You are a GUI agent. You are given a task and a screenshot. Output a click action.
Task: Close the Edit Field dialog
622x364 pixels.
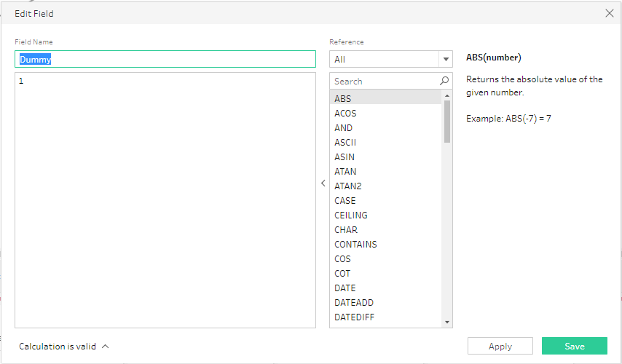(x=610, y=13)
